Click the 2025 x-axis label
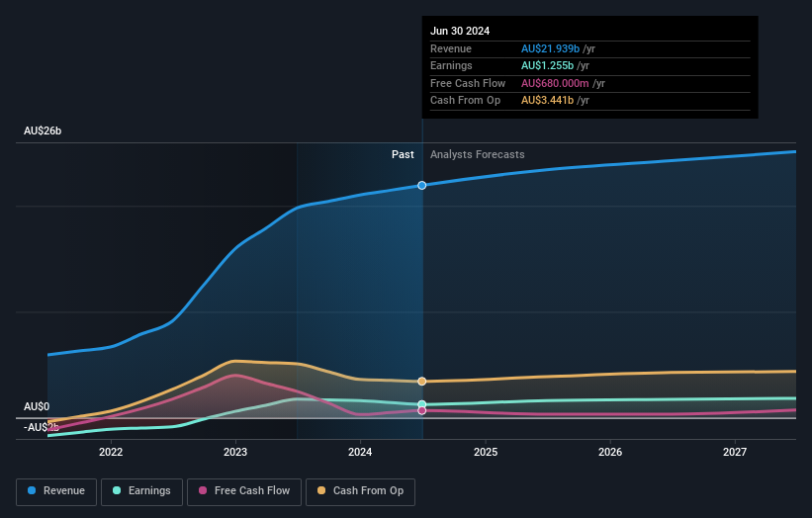The height and width of the screenshot is (518, 812). [x=486, y=452]
